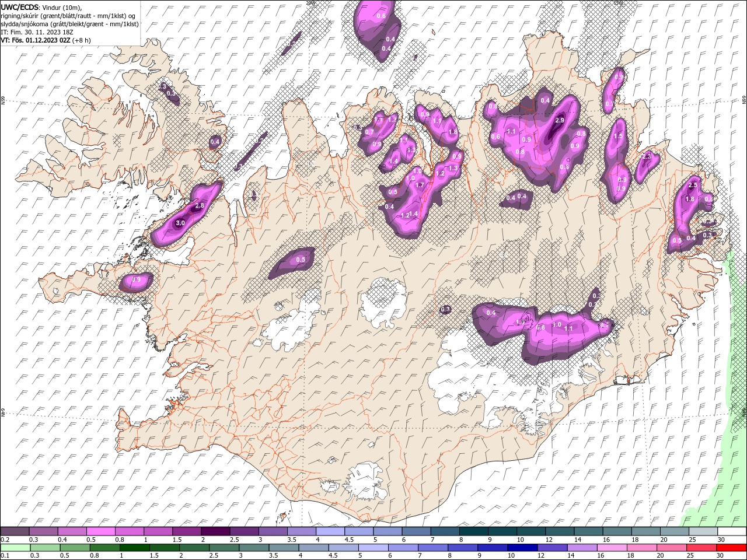The height and width of the screenshot is (560, 747).
Task: Pick the bright pink snow swatch at 0.5
Action: click(x=102, y=531)
